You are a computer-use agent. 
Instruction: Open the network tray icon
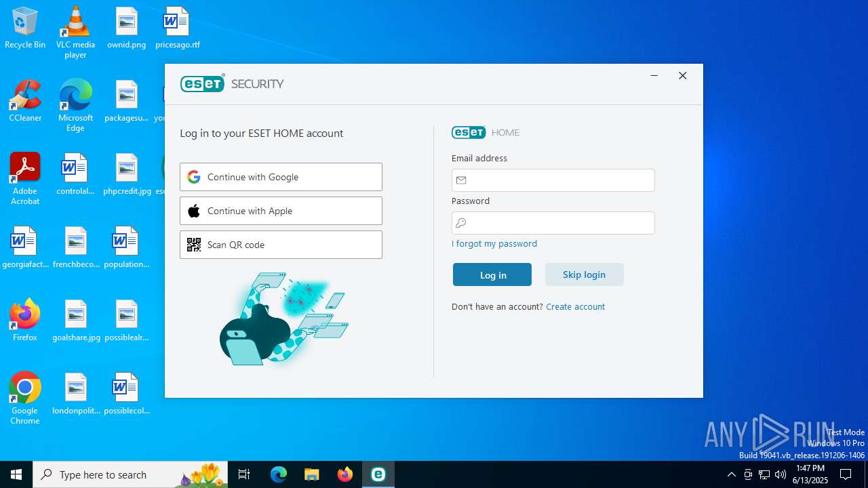click(x=764, y=474)
